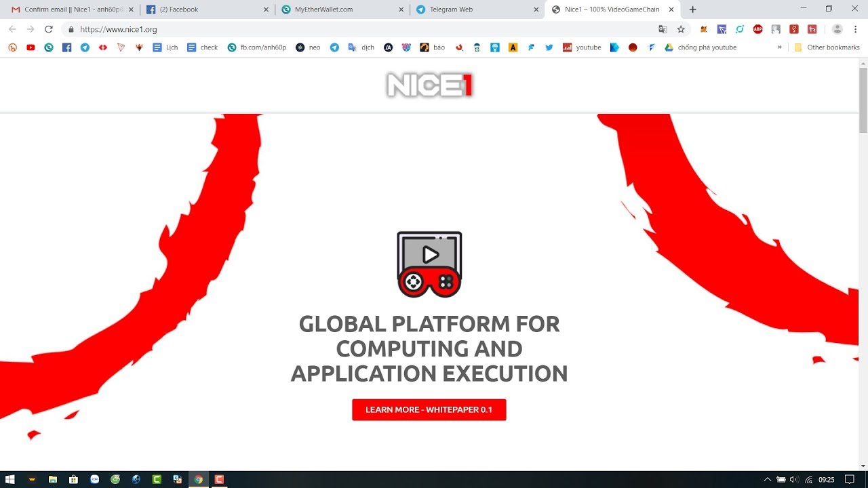868x488 pixels.
Task: Close the Telegram Web tab
Action: coord(536,9)
